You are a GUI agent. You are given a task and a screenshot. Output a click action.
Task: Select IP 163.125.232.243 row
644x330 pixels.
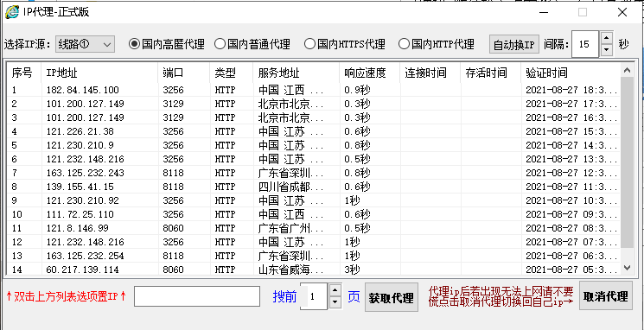tap(314, 173)
